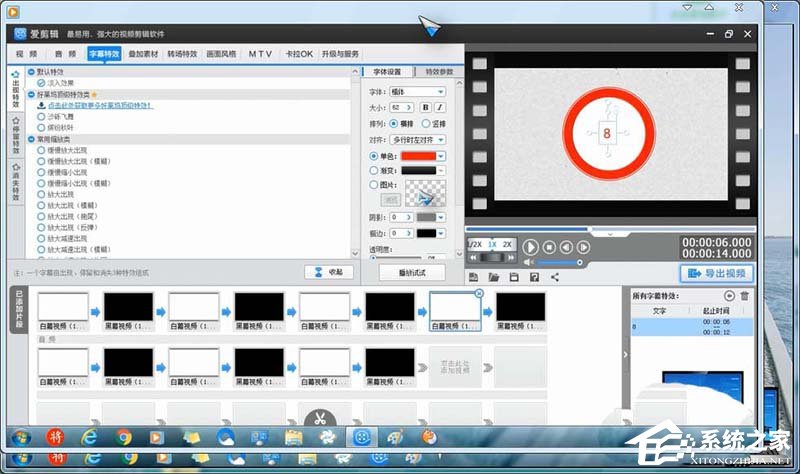
Task: Remove the selected clip via its X badge
Action: tap(479, 293)
